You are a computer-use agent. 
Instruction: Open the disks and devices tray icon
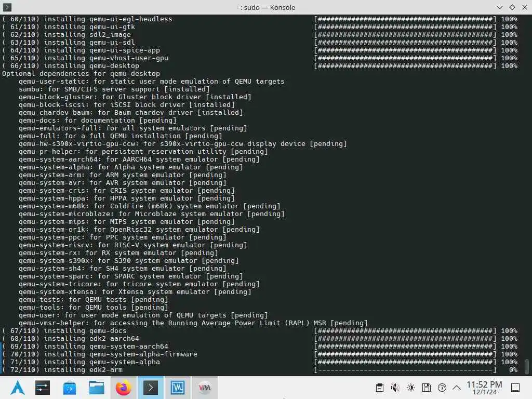coord(426,388)
